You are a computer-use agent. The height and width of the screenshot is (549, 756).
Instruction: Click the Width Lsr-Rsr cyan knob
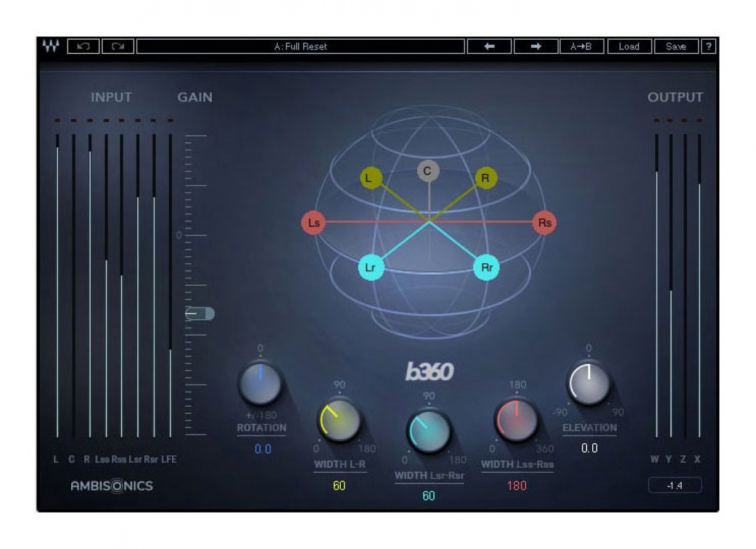click(x=428, y=431)
